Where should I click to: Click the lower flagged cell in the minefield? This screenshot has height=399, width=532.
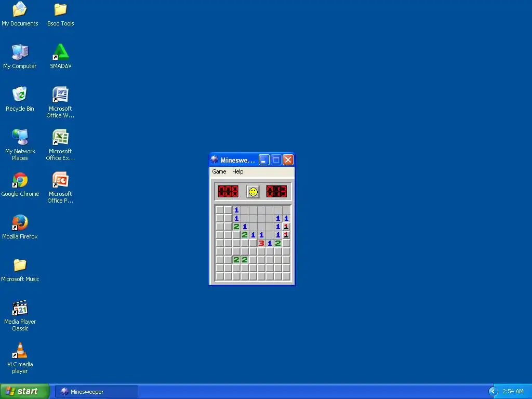(286, 235)
